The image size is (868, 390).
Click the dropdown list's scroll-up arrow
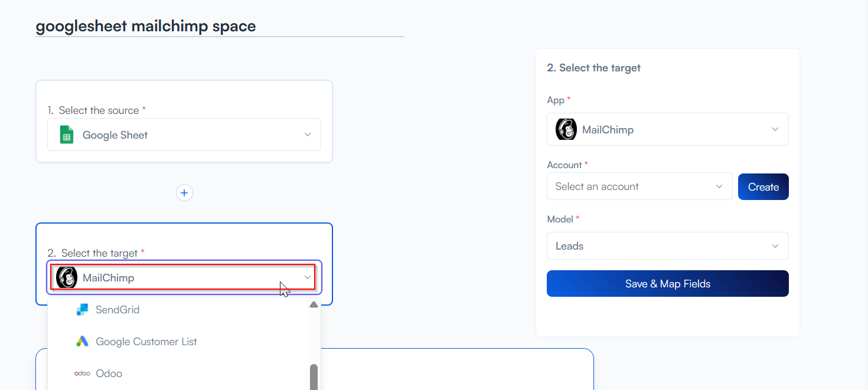[x=314, y=305]
